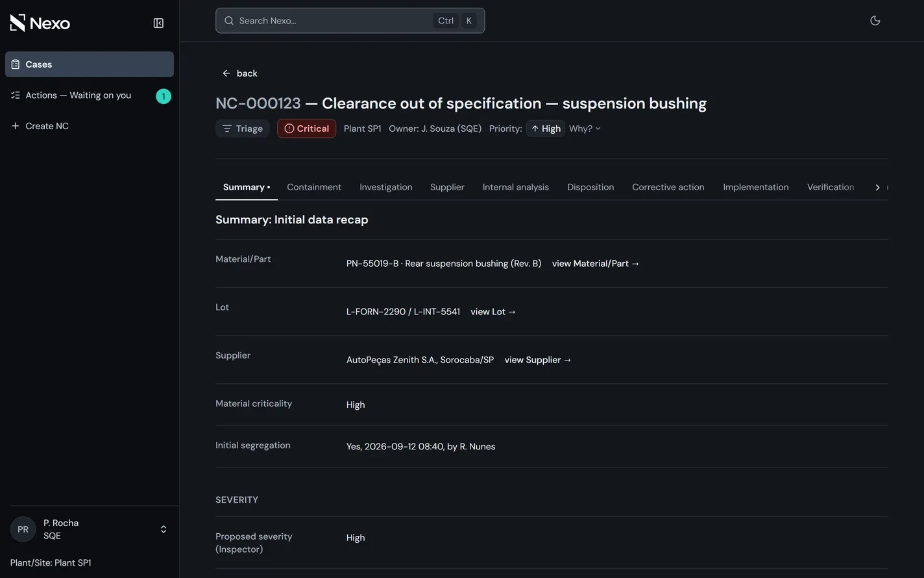Click the back arrow icon
Screen dimensions: 924x578
click(226, 73)
